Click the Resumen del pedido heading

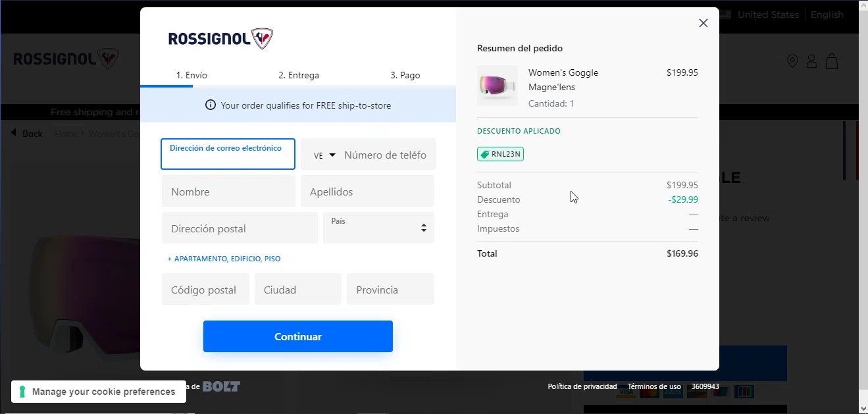pyautogui.click(x=520, y=48)
